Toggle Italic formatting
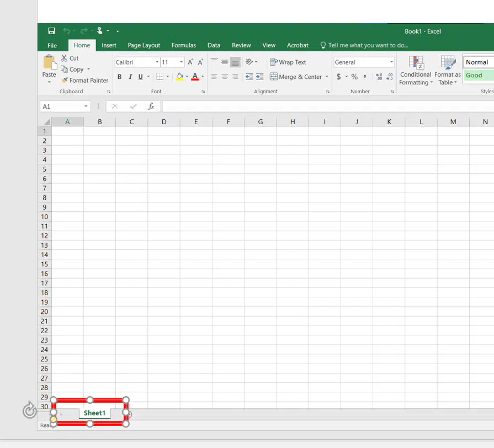Image resolution: width=494 pixels, height=448 pixels. click(130, 77)
